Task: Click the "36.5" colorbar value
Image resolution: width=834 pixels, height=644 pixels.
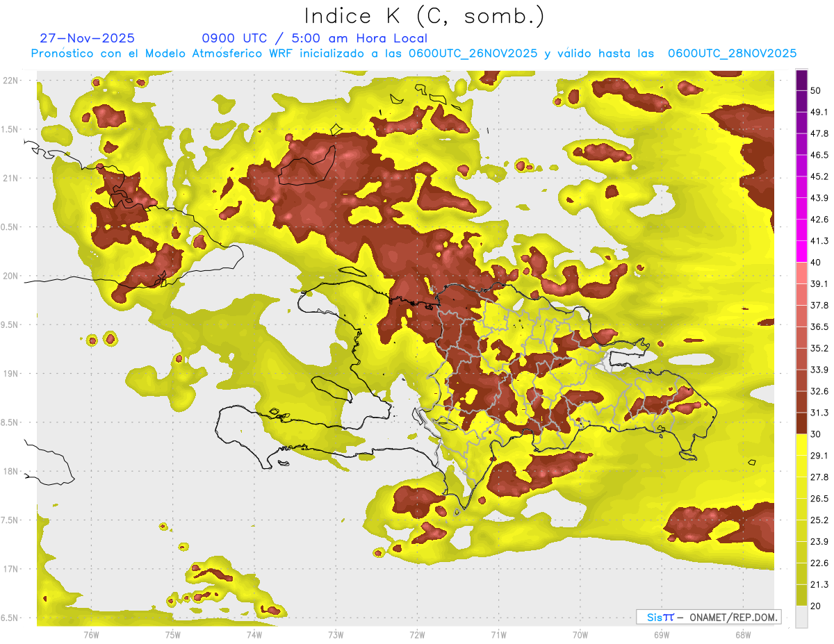Action: 819,327
